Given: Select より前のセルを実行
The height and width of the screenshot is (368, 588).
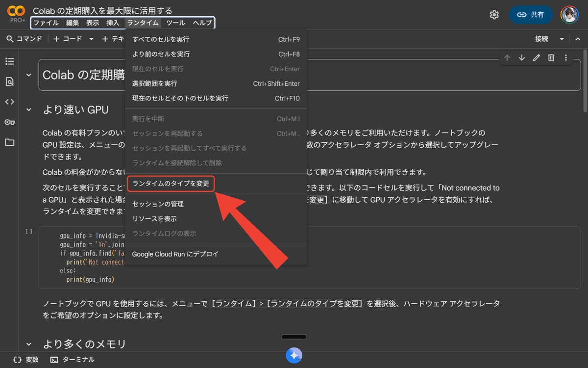Looking at the screenshot, I should point(216,54).
